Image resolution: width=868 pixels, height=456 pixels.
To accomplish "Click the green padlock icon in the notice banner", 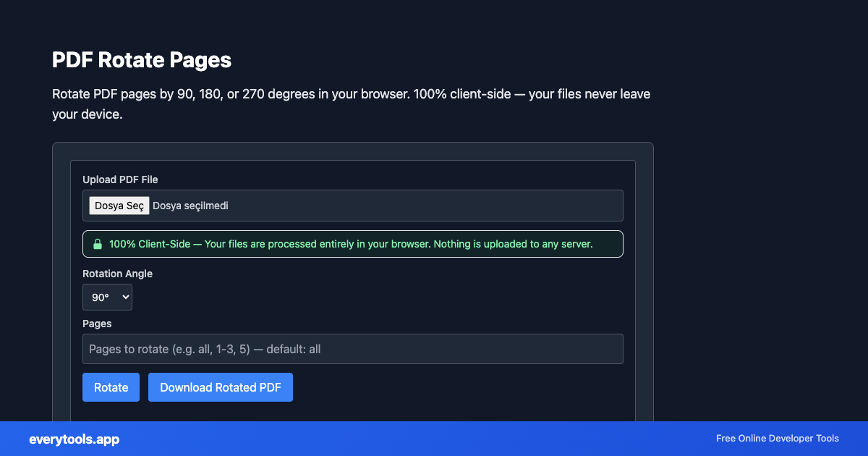I will [97, 244].
